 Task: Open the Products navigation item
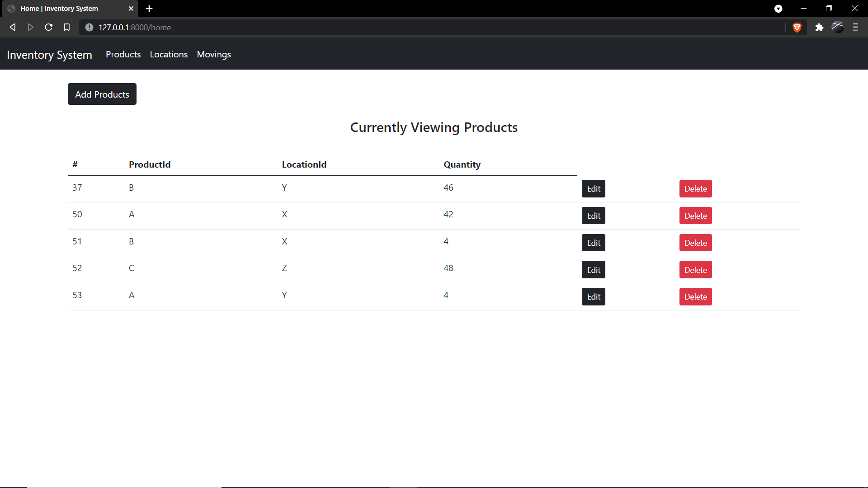[123, 54]
